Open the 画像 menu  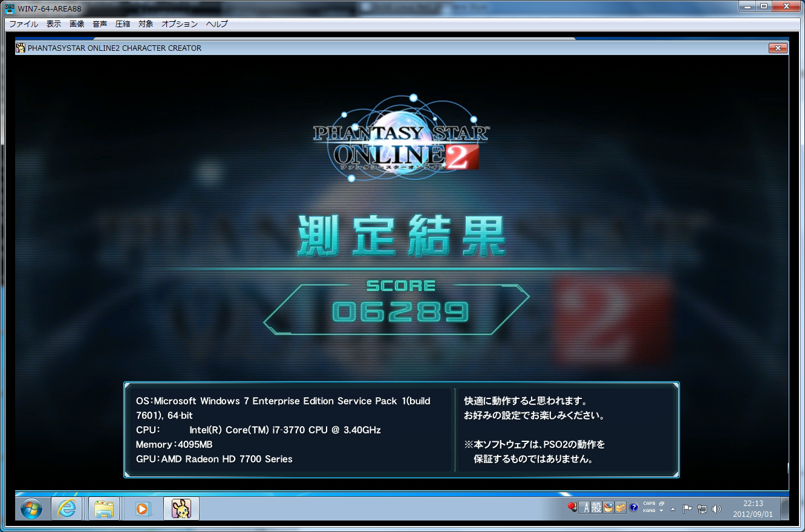pyautogui.click(x=77, y=24)
